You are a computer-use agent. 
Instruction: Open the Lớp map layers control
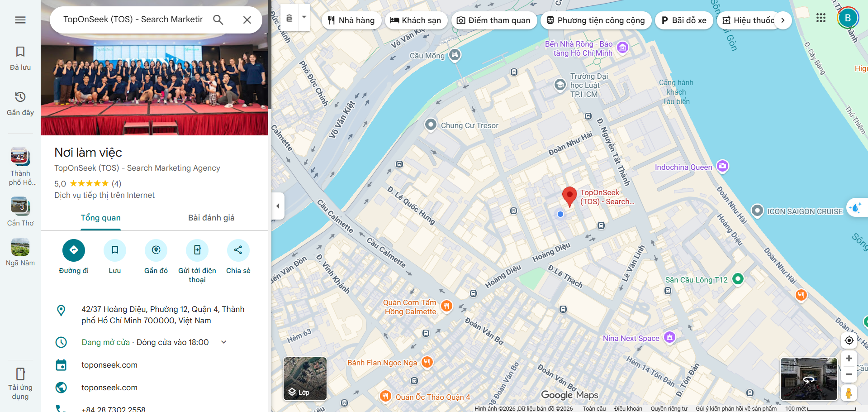coord(304,379)
